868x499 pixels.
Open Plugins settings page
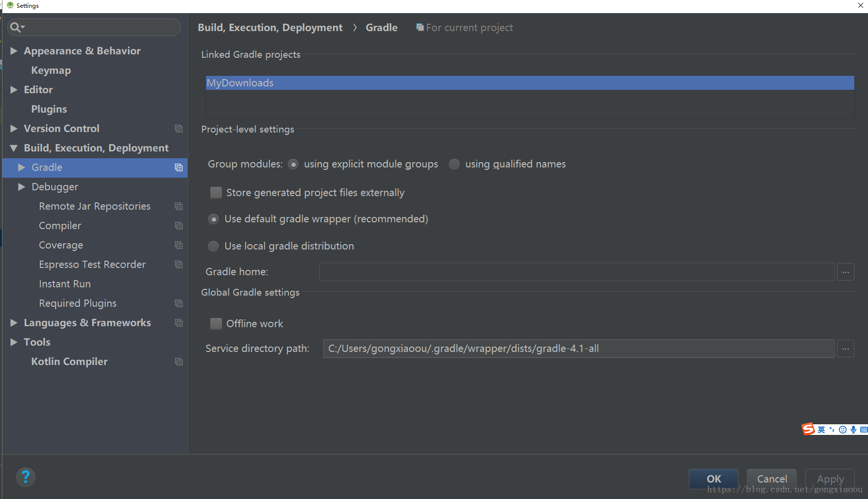(49, 109)
